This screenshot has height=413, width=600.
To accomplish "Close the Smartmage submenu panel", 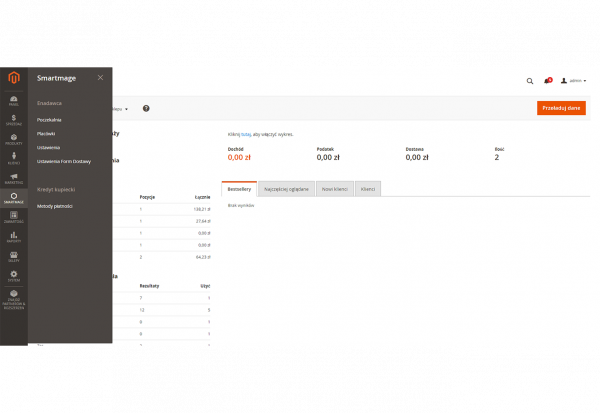I will pyautogui.click(x=100, y=78).
